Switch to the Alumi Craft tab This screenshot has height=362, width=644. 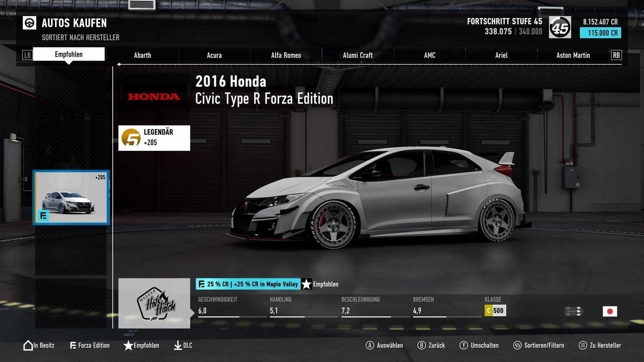(x=358, y=55)
